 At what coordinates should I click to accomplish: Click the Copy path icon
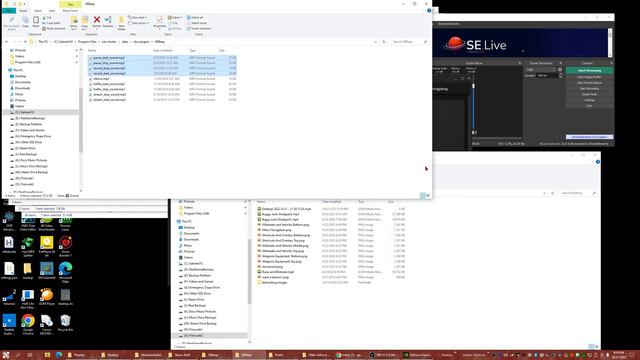point(44,23)
